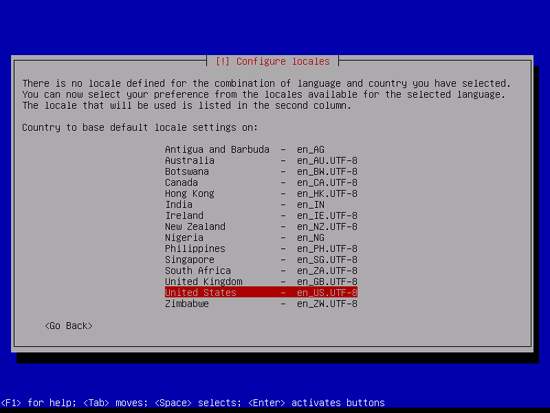Select Nigeria en_NG locale
Screen dimensions: 550x413
click(261, 238)
